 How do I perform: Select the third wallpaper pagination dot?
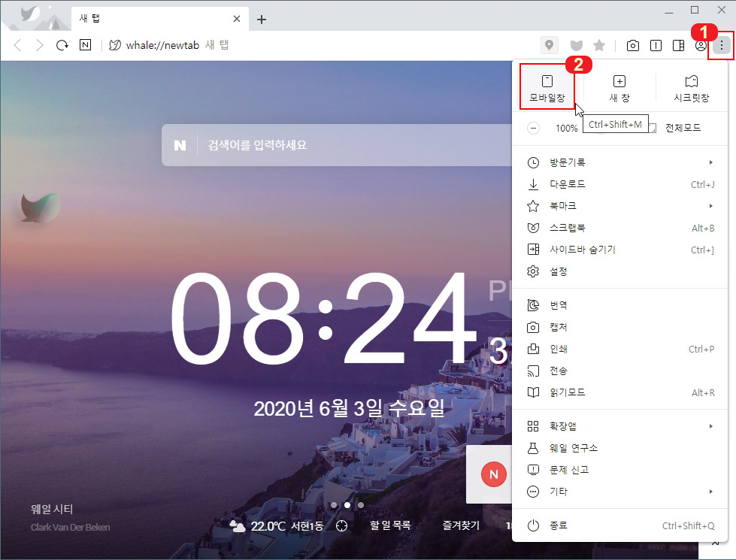point(361,505)
